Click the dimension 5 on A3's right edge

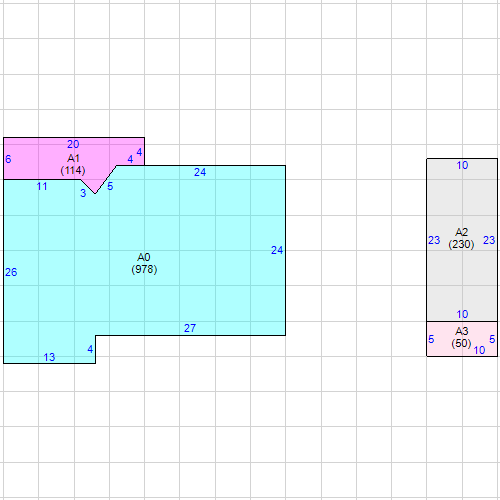click(x=492, y=339)
